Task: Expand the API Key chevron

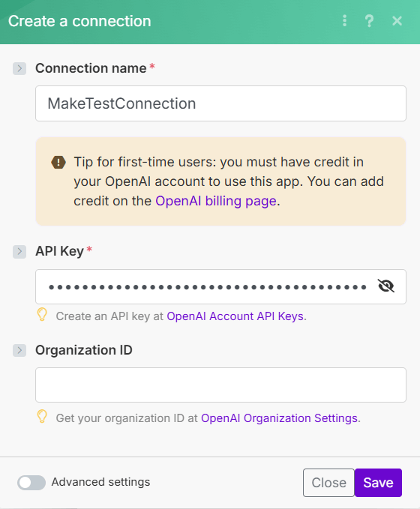Action: tap(19, 252)
